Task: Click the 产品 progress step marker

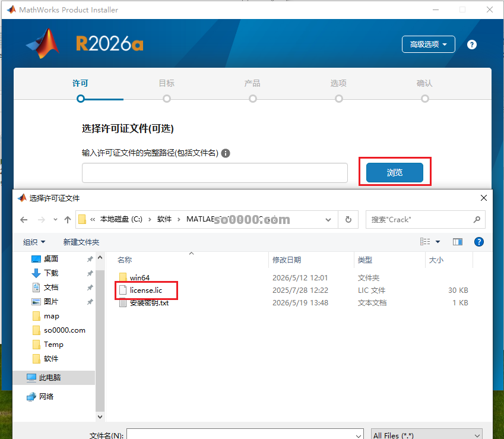Action: (x=253, y=99)
